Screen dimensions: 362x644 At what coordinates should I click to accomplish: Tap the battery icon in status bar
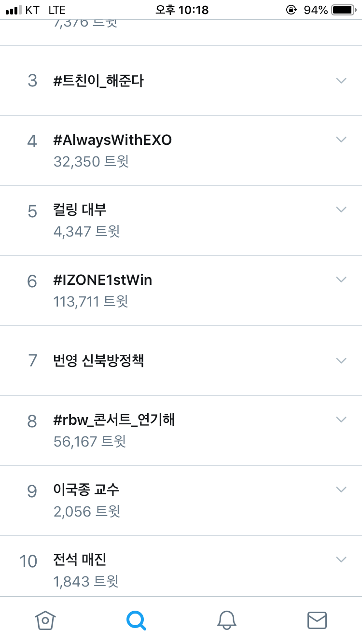tap(343, 10)
